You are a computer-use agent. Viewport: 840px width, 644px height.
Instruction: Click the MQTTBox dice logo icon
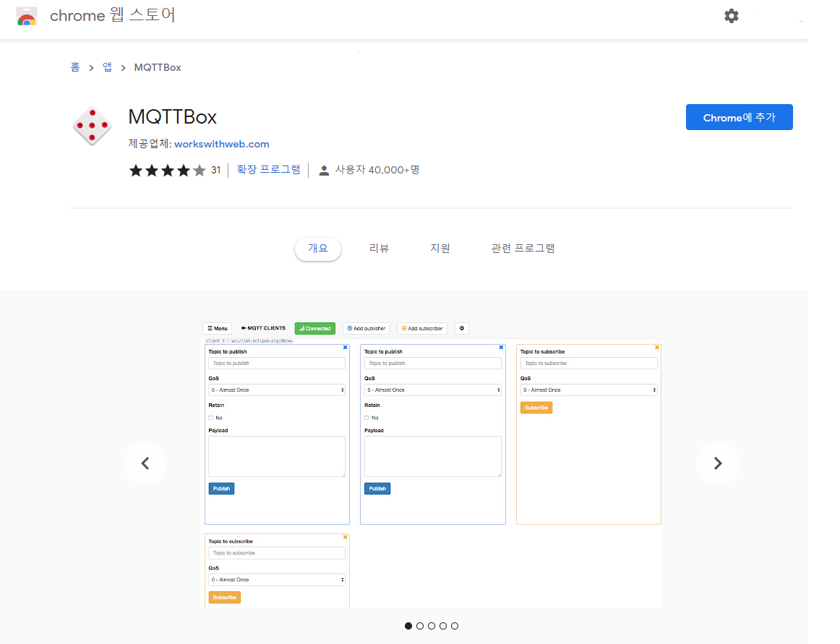92,126
